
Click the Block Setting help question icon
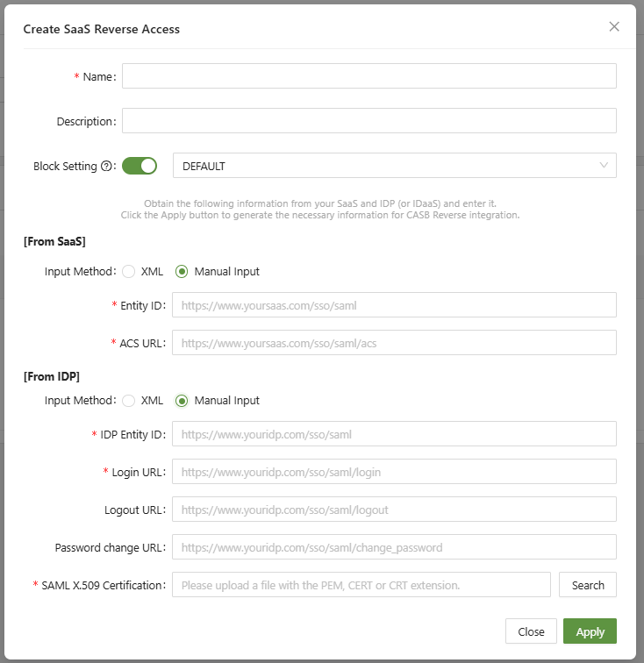click(108, 167)
